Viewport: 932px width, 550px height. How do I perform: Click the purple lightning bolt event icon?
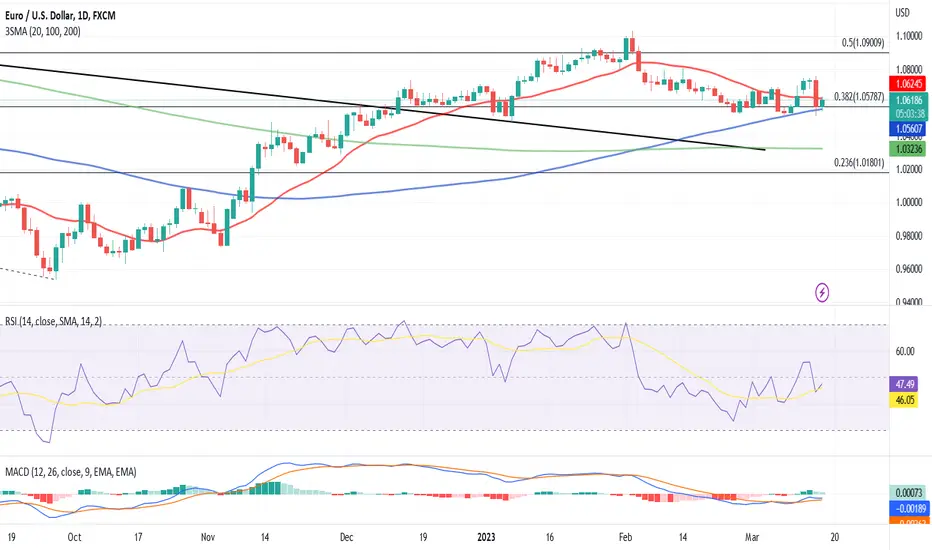coord(822,292)
